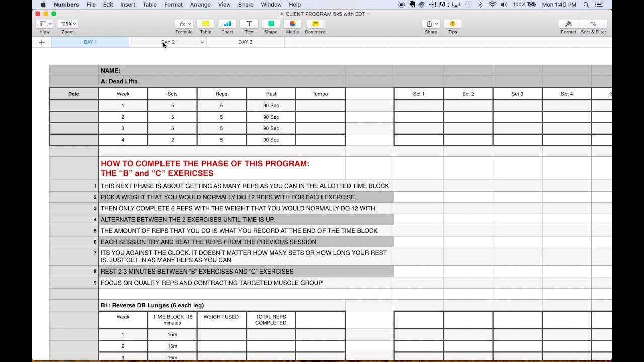Add a Table from the toolbar
This screenshot has width=644, height=362.
pyautogui.click(x=206, y=24)
